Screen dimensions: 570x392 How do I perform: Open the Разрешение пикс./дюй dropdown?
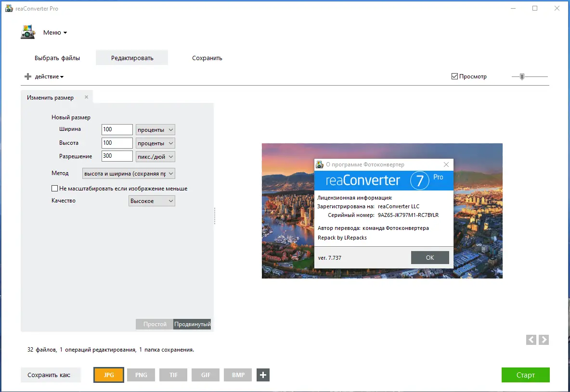pyautogui.click(x=155, y=157)
